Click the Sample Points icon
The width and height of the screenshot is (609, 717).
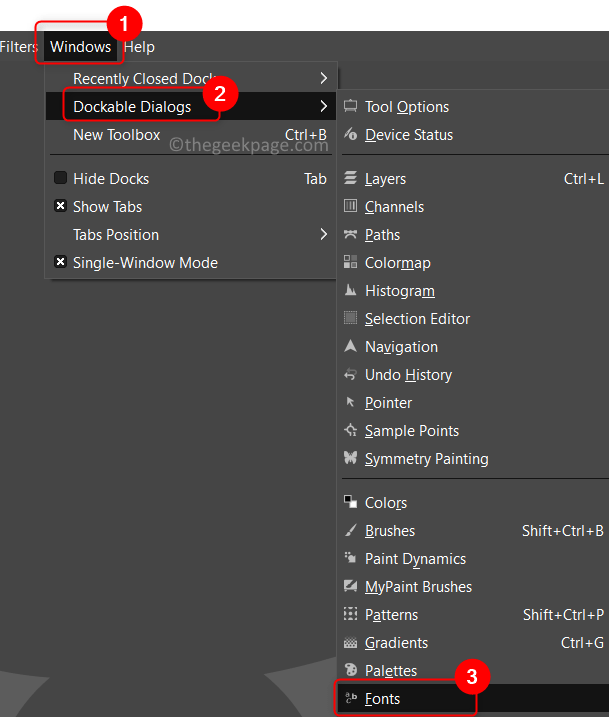pyautogui.click(x=350, y=430)
